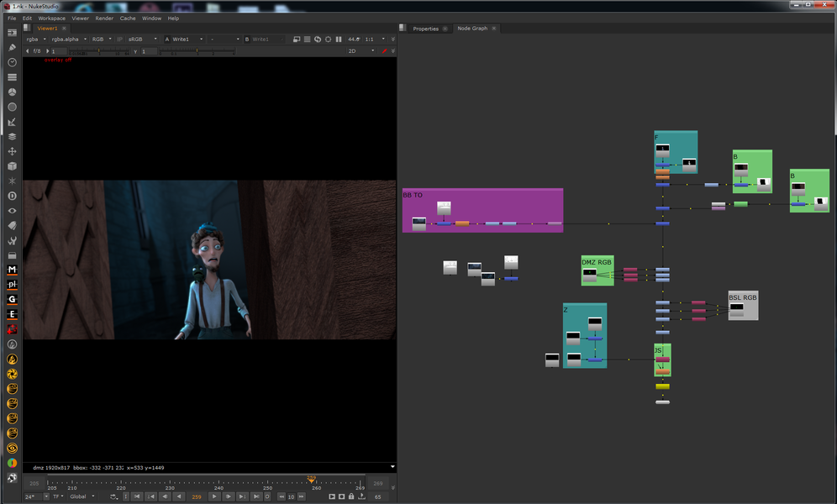Image resolution: width=837 pixels, height=504 pixels.
Task: Click the play forward button
Action: pos(214,496)
